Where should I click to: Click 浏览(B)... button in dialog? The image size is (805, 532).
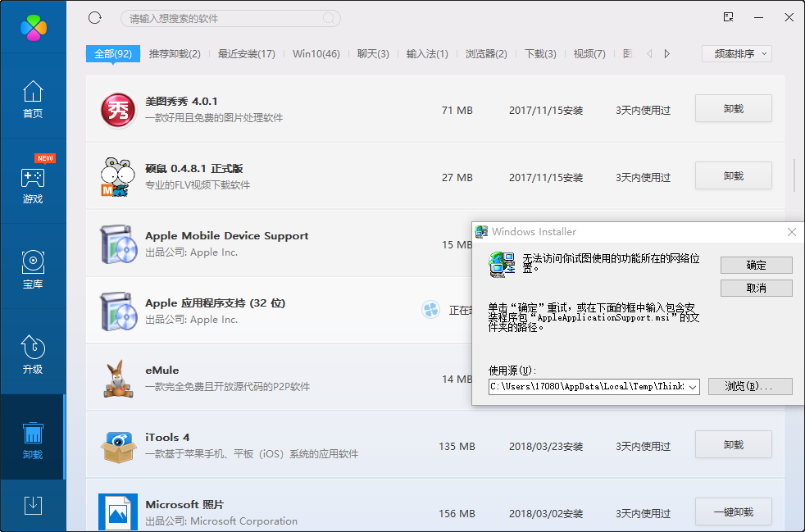[750, 386]
